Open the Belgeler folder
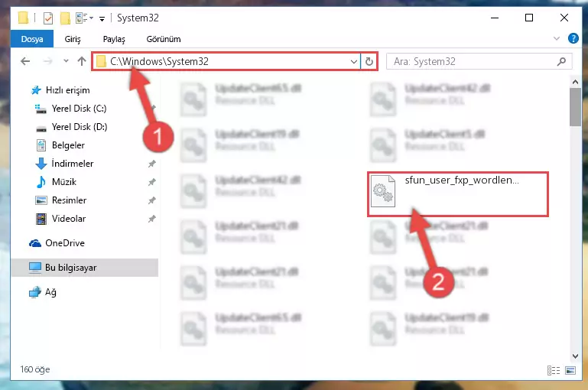This screenshot has width=588, height=390. pyautogui.click(x=68, y=145)
